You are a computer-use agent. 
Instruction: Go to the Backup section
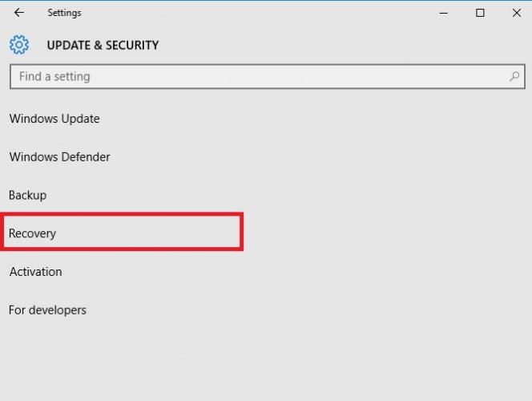click(27, 195)
